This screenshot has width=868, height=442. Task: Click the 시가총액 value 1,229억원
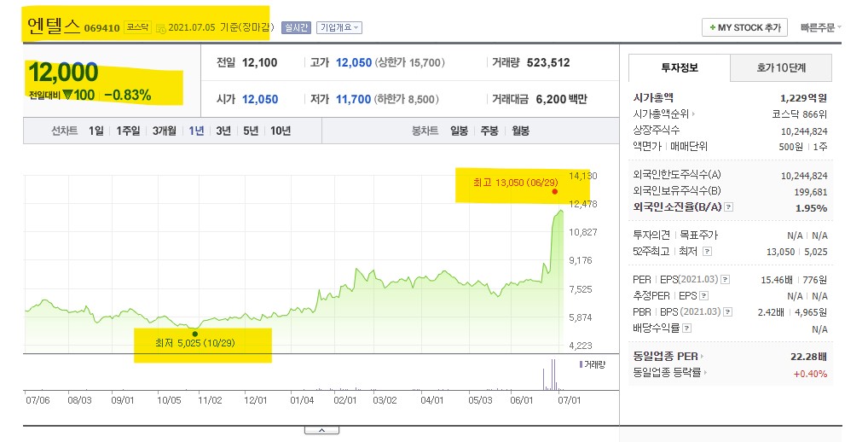[803, 98]
